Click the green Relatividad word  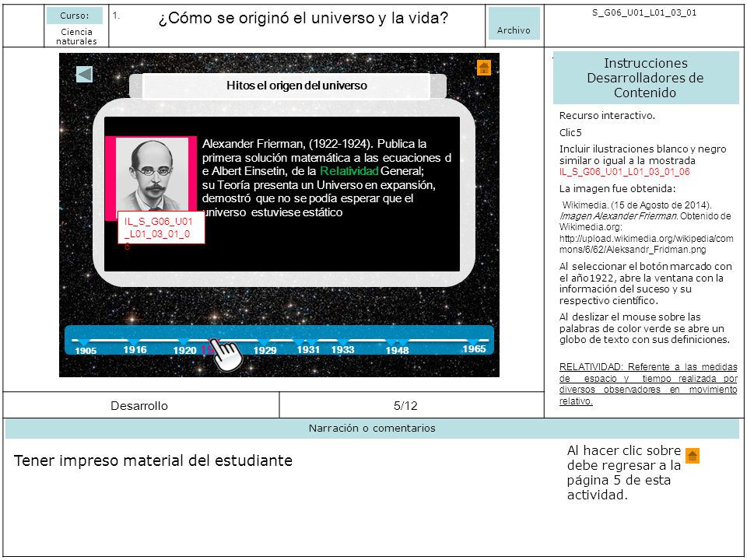pyautogui.click(x=349, y=171)
